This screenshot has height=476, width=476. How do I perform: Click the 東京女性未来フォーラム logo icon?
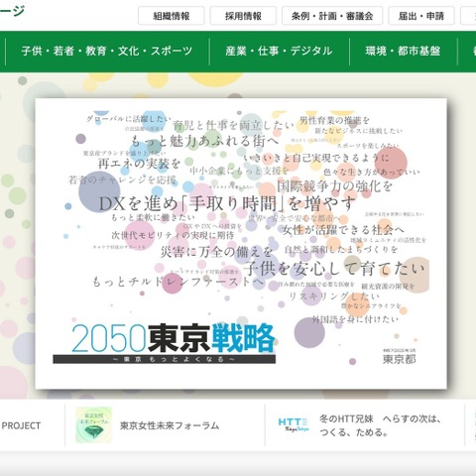point(93,425)
